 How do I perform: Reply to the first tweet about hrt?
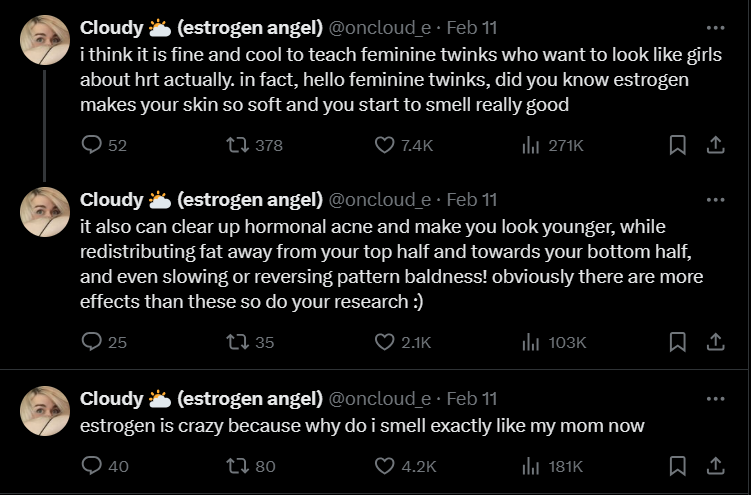point(92,145)
